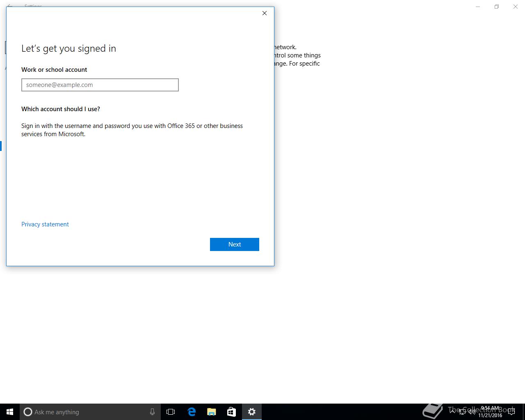Click the 'Work or school account' label
The height and width of the screenshot is (420, 525).
pos(54,70)
